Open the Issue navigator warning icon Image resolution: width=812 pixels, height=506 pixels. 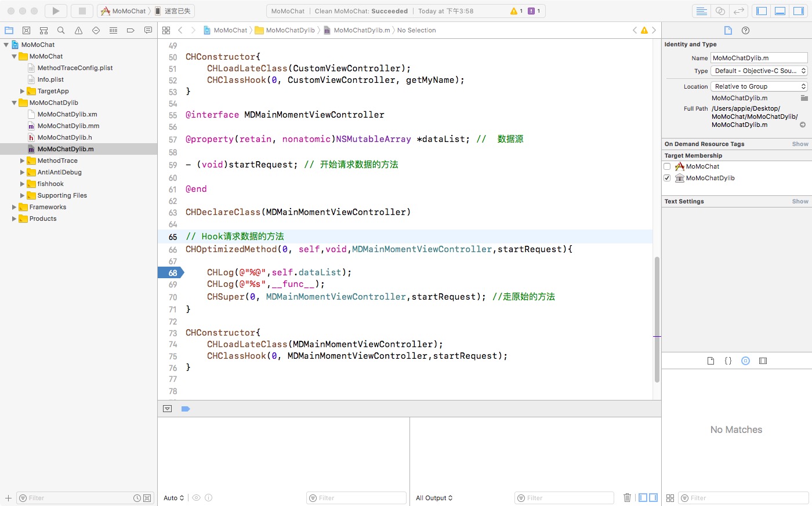(x=78, y=30)
